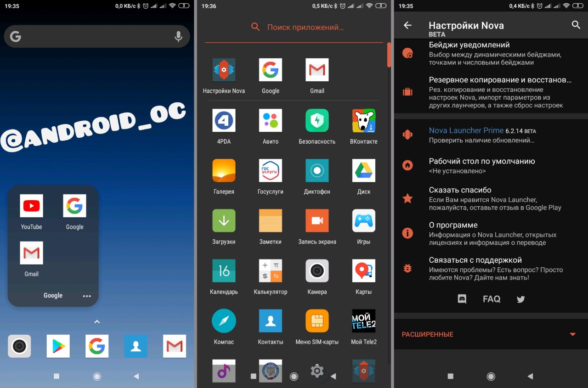Screen dimensions: 588x388
Task: Launch Play Store from the home screen dock
Action: click(x=58, y=346)
